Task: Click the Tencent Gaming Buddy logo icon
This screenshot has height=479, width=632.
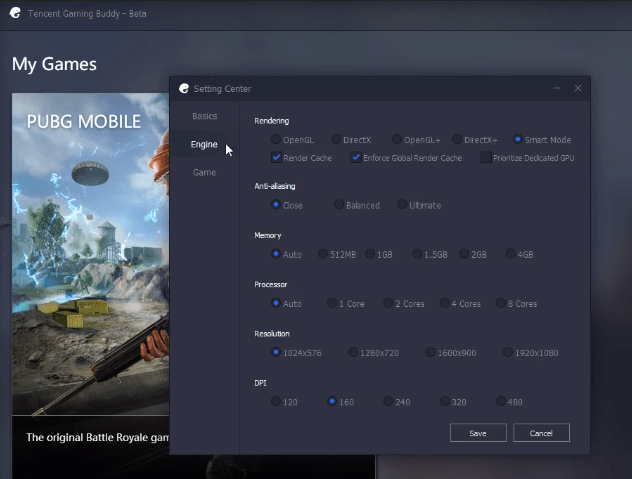Action: pyautogui.click(x=15, y=13)
